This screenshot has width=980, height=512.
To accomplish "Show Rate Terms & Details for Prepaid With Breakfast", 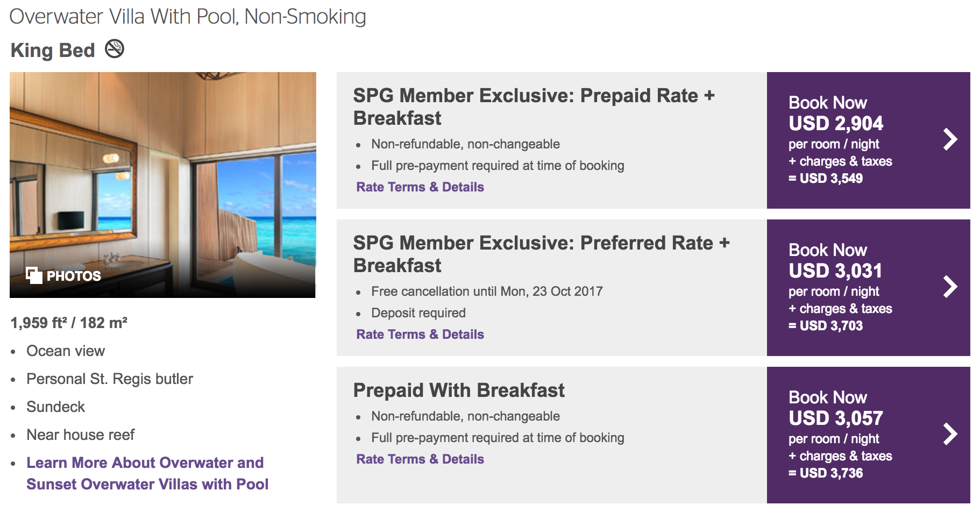I will (x=420, y=459).
